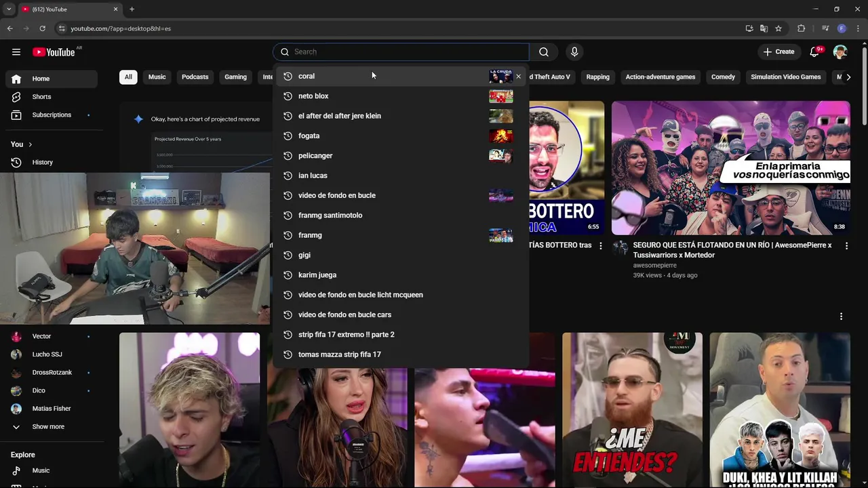This screenshot has height=488, width=868.
Task: Start voice search with microphone icon
Action: 574,52
